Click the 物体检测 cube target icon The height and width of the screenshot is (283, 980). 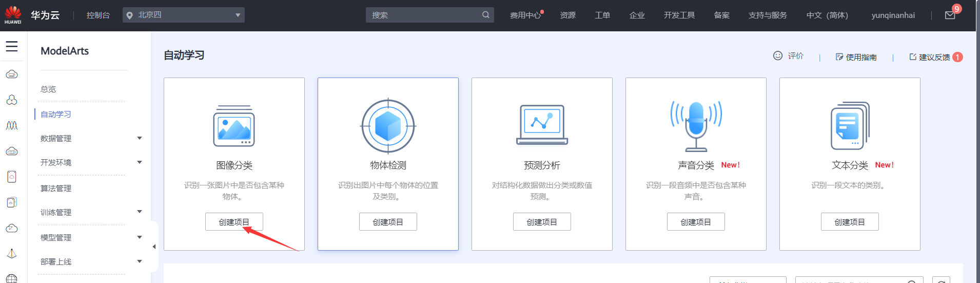coord(388,126)
